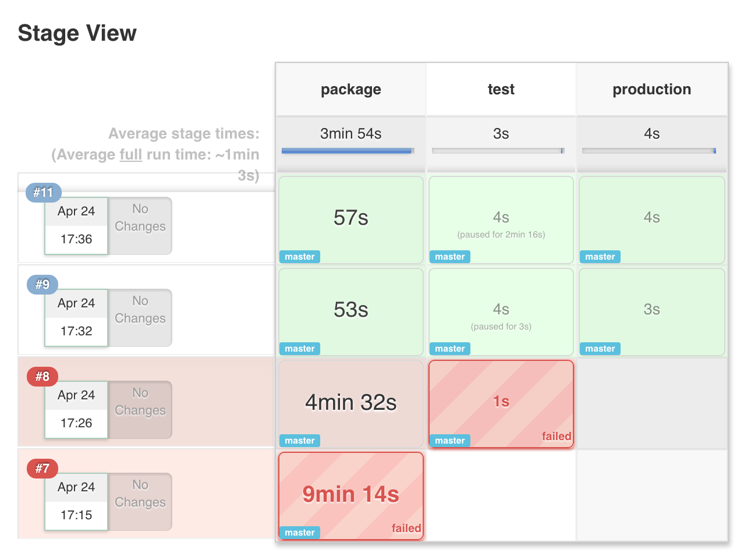The height and width of the screenshot is (560, 744).
Task: Open the 53s package stage cell
Action: tap(351, 312)
